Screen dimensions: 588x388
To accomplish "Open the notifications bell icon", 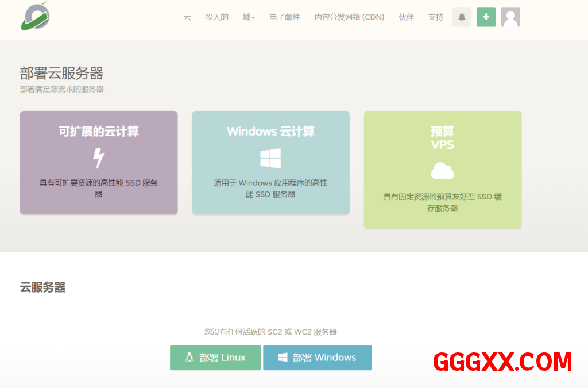I will [x=462, y=17].
